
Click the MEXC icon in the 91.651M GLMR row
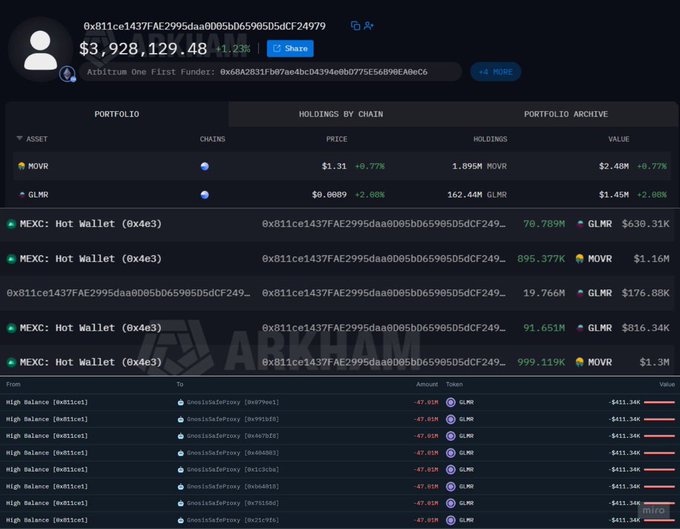click(12, 328)
